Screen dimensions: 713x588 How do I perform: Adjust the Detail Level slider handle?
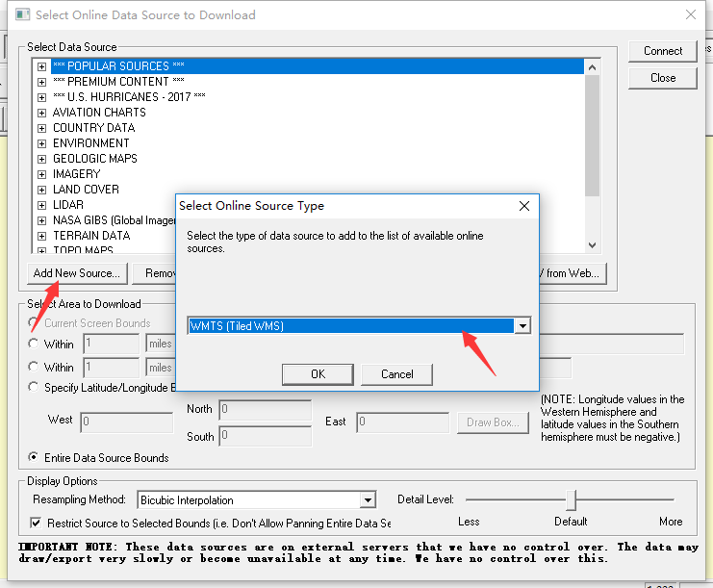[x=571, y=500]
